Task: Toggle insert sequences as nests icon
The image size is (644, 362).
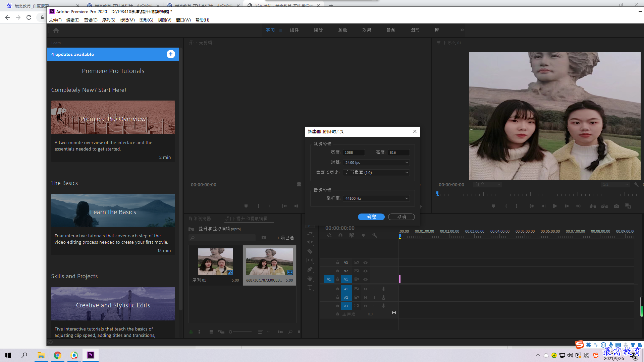Action: coord(329,235)
